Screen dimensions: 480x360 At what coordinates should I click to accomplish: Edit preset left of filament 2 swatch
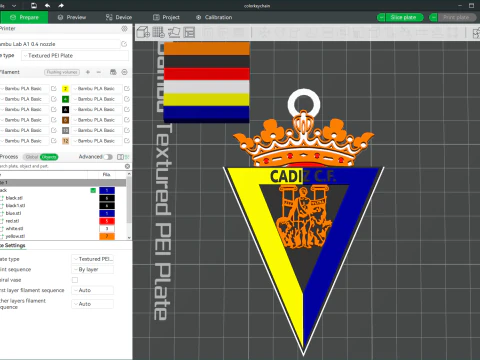54,89
